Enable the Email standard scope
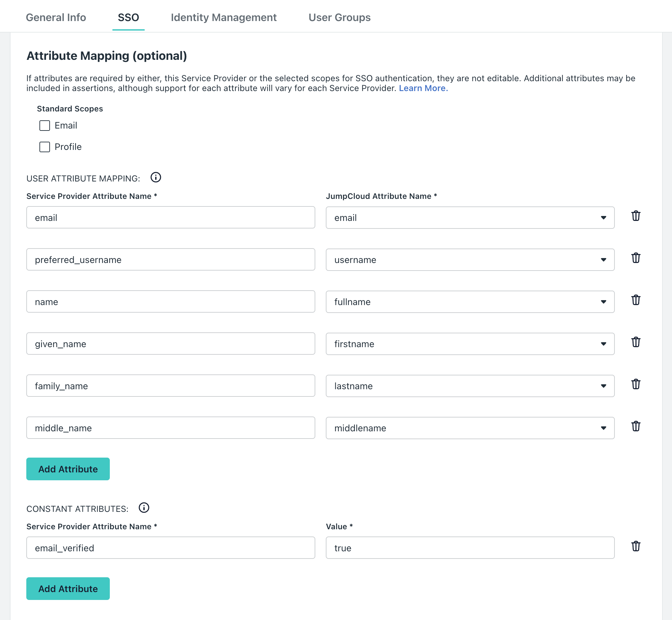Image resolution: width=672 pixels, height=620 pixels. [44, 126]
